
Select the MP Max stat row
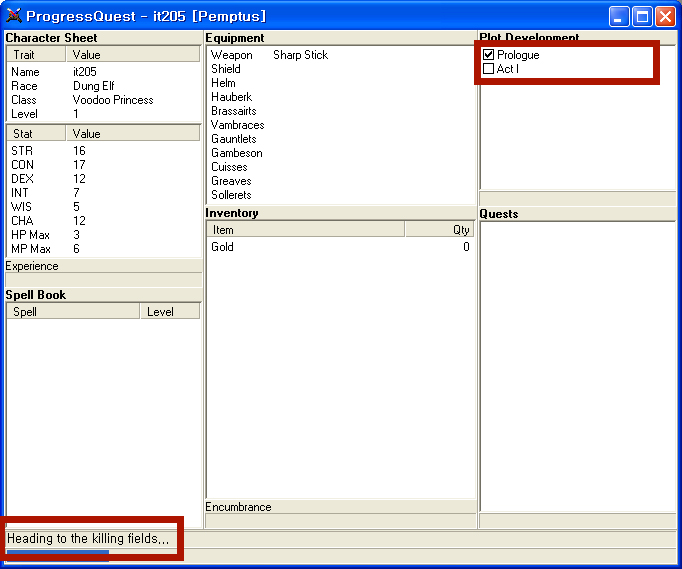click(x=104, y=248)
